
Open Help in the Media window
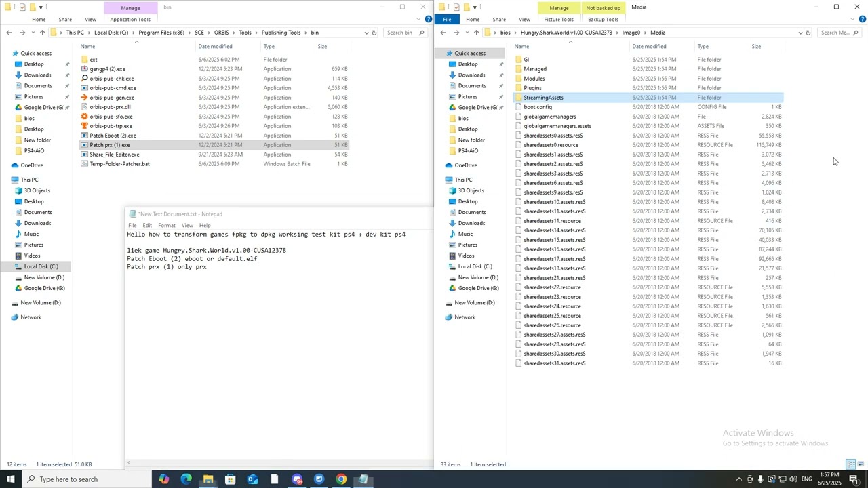tap(862, 19)
